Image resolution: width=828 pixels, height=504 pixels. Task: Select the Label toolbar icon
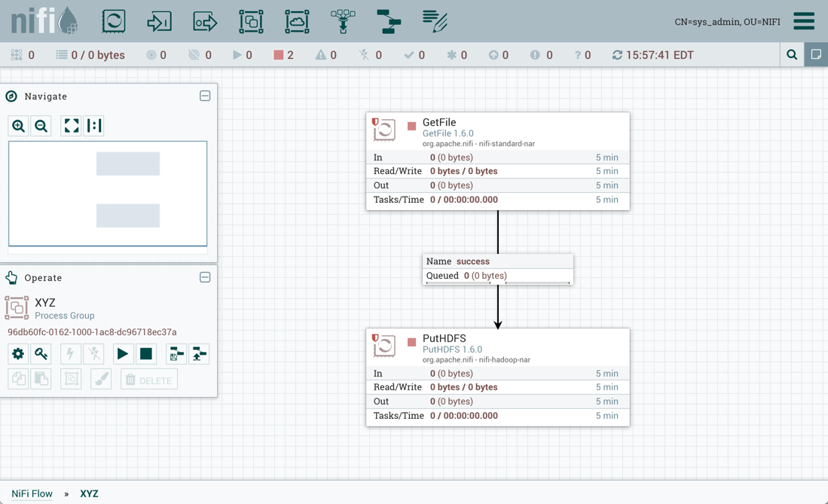[435, 21]
